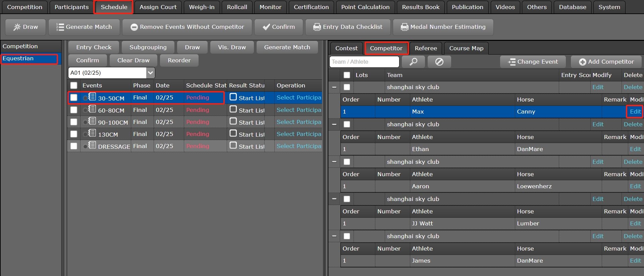Collapse the first shanghai sky club group

[x=334, y=87]
